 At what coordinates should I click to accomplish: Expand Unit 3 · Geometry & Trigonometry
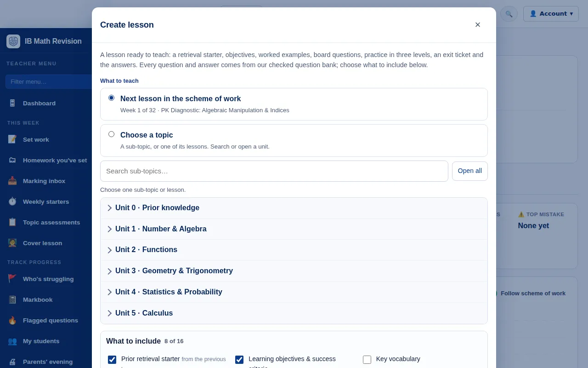click(294, 271)
